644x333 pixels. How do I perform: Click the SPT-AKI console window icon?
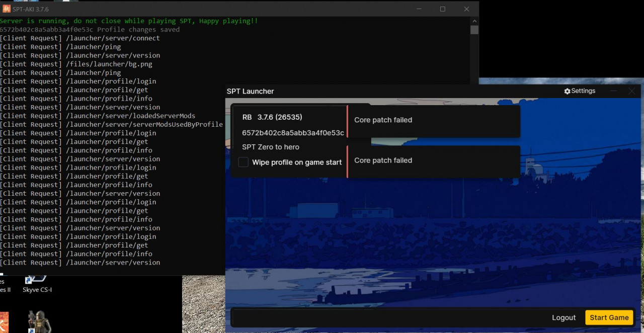click(x=7, y=9)
